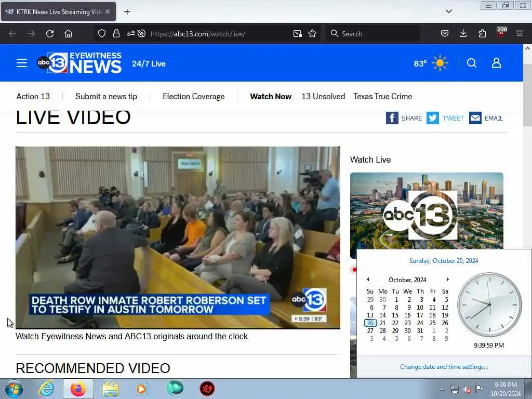Go to next month in calendar

(x=447, y=279)
